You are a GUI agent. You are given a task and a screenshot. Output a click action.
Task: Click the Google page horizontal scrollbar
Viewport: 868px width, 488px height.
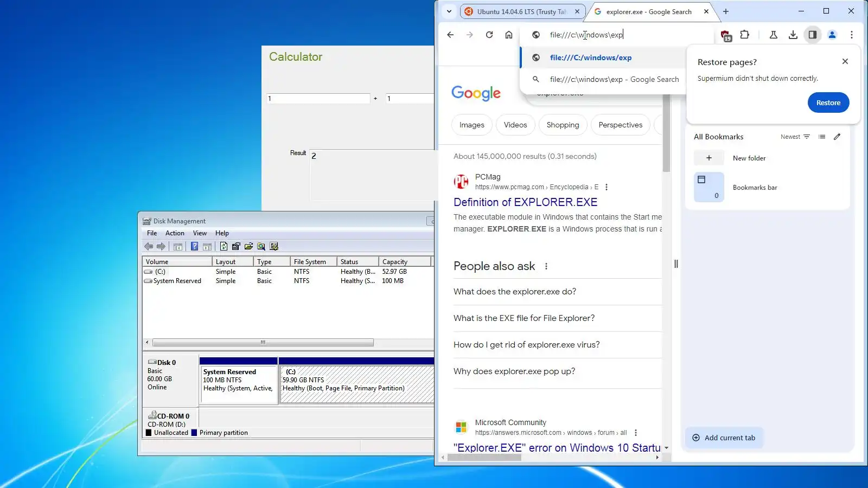[x=484, y=457]
